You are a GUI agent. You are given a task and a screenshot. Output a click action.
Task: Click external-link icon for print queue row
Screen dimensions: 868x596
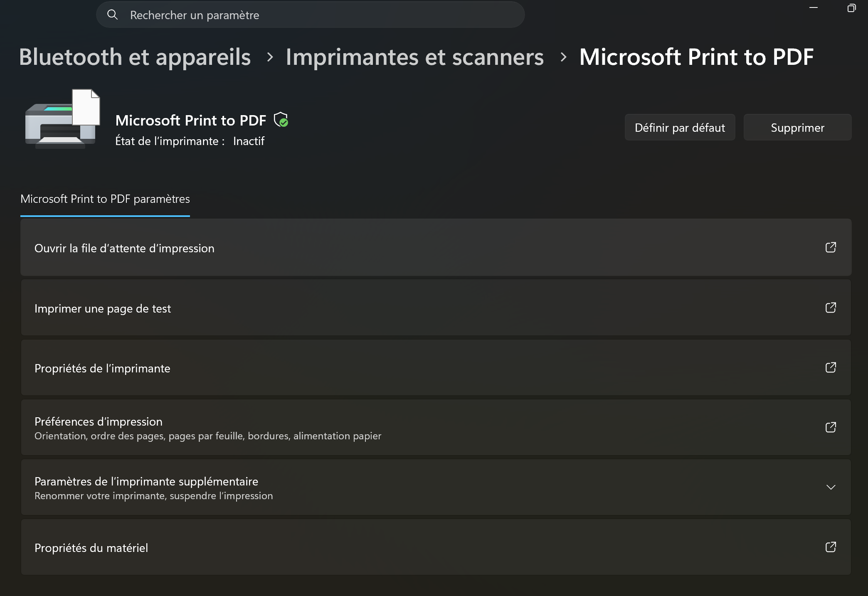pos(831,247)
